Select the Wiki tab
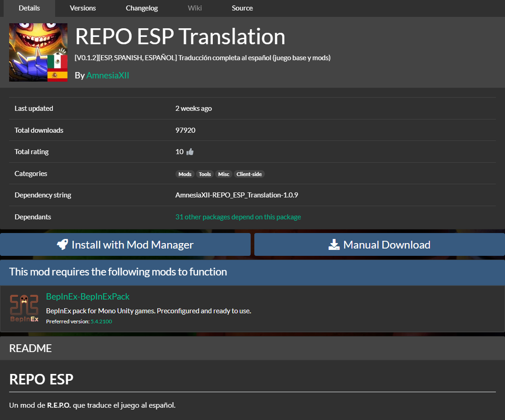Screen dimensions: 505x420 (195, 8)
